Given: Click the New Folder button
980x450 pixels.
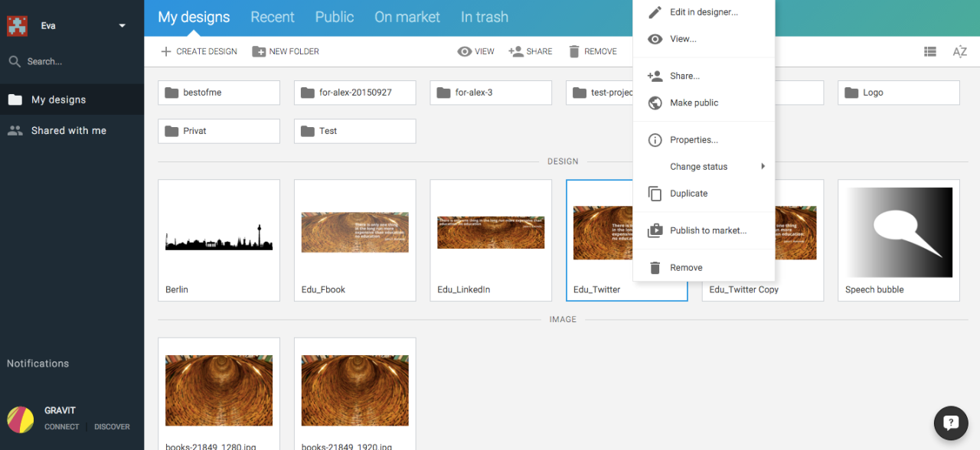Looking at the screenshot, I should (x=286, y=51).
